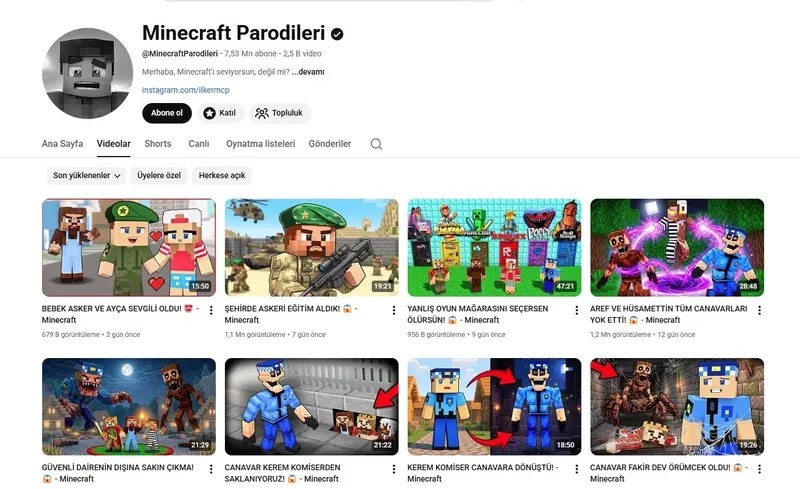Open options menu for AREF VE HÜSAMETTİN video
This screenshot has width=800, height=489.
pos(759,310)
